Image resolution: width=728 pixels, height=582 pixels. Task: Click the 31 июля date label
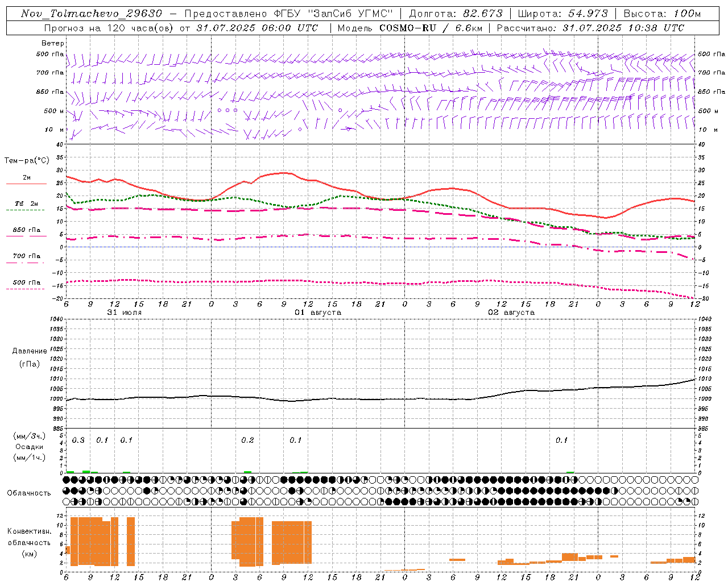(x=125, y=313)
